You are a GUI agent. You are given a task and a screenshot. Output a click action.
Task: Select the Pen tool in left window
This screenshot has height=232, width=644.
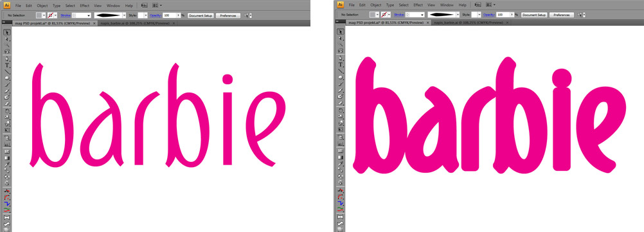pos(7,58)
